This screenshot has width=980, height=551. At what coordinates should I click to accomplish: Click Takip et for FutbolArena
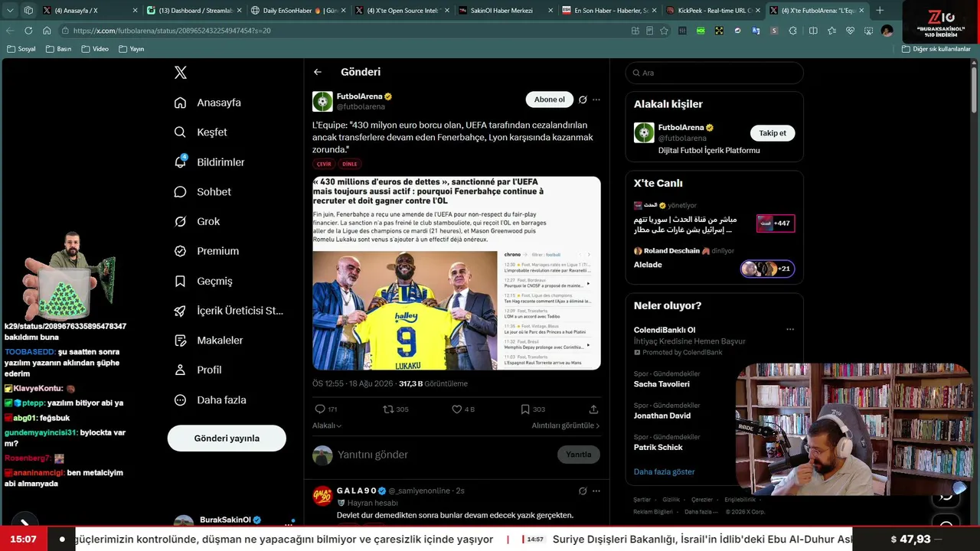773,133
